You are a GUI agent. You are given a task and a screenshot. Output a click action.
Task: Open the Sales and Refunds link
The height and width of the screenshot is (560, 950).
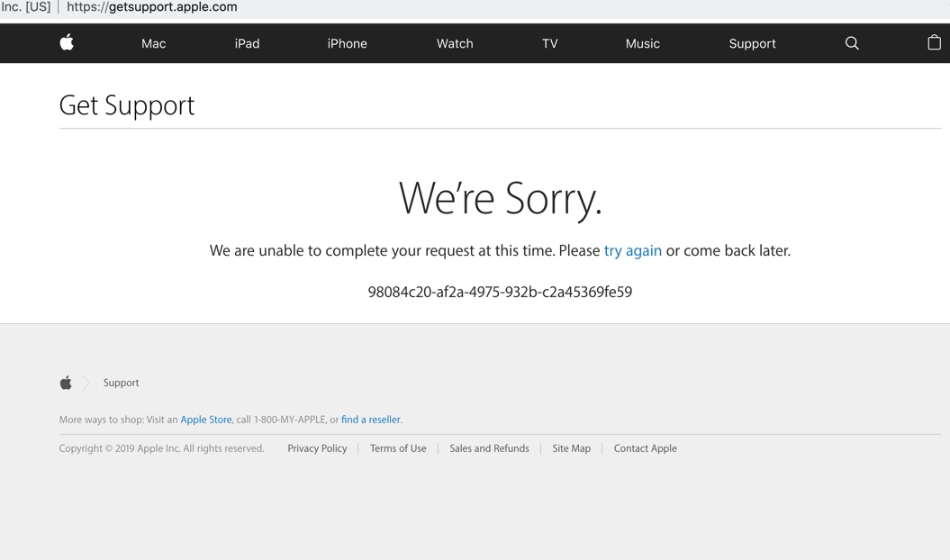[x=489, y=448]
